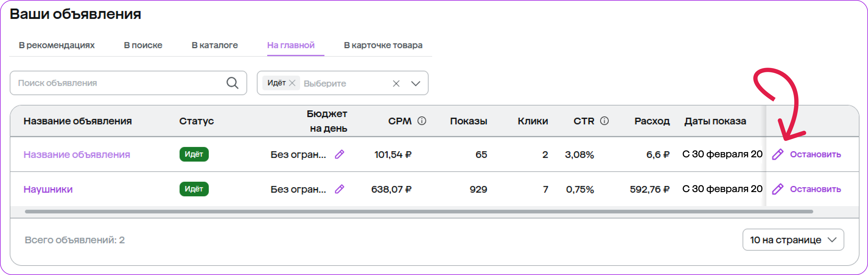Image resolution: width=868 pixels, height=275 pixels.
Task: Click the 6,6 ₽ spend value
Action: coord(658,155)
